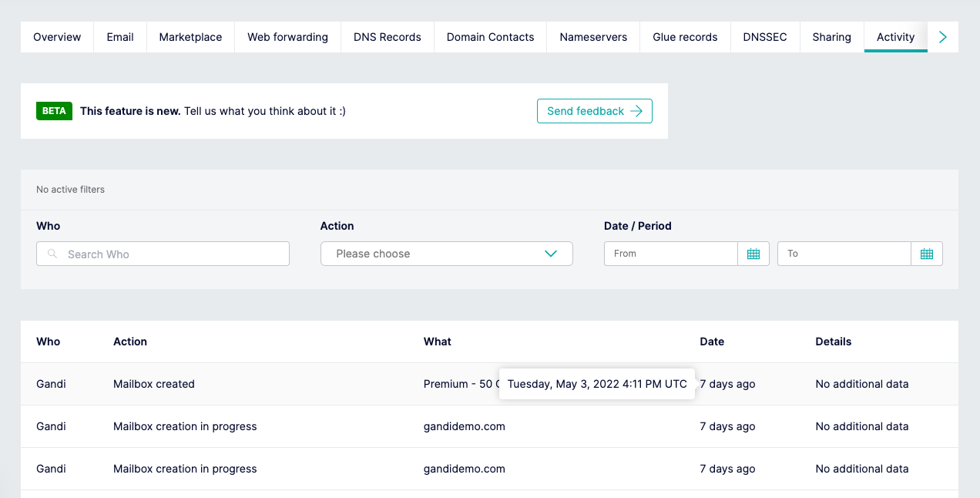Screen dimensions: 980x498
Task: Open the From date calendar picker icon
Action: (x=753, y=254)
